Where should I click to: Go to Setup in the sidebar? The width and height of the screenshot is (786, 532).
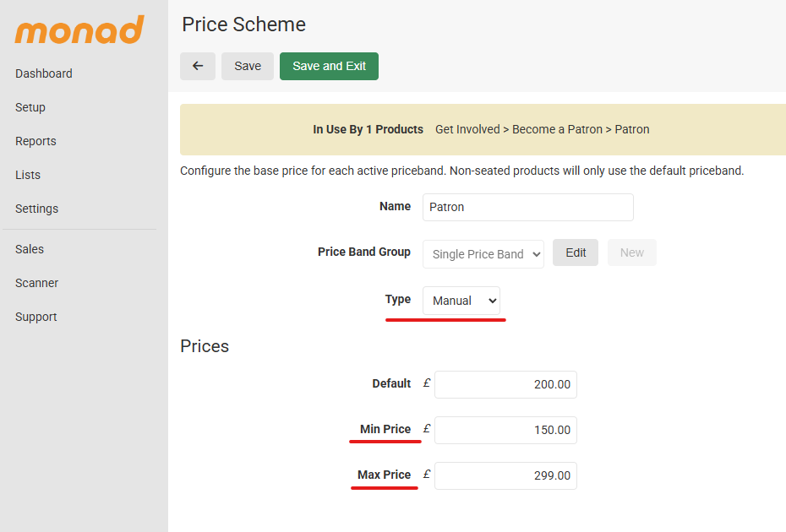(30, 107)
